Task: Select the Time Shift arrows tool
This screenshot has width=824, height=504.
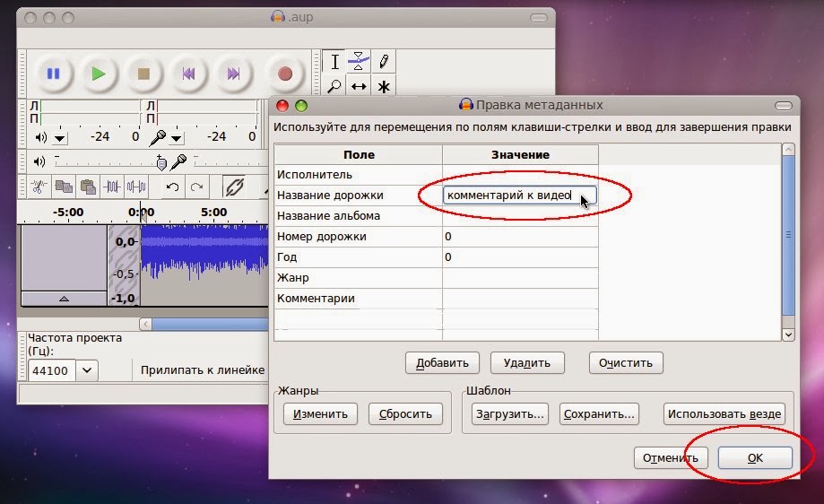Action: (359, 86)
